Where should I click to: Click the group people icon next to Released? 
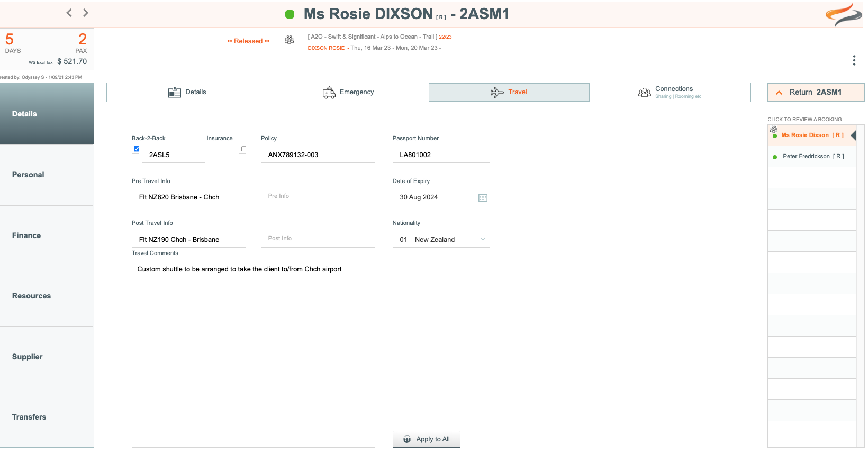(x=289, y=40)
